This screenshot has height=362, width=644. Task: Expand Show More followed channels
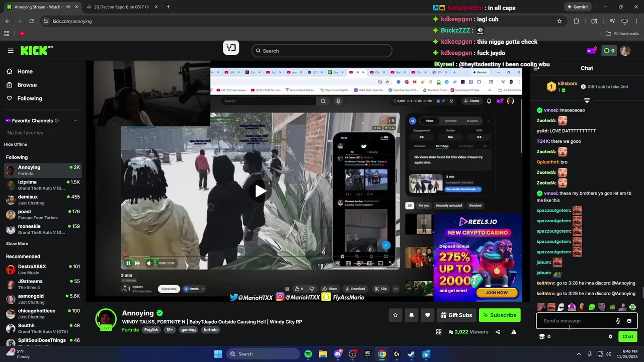(x=17, y=244)
